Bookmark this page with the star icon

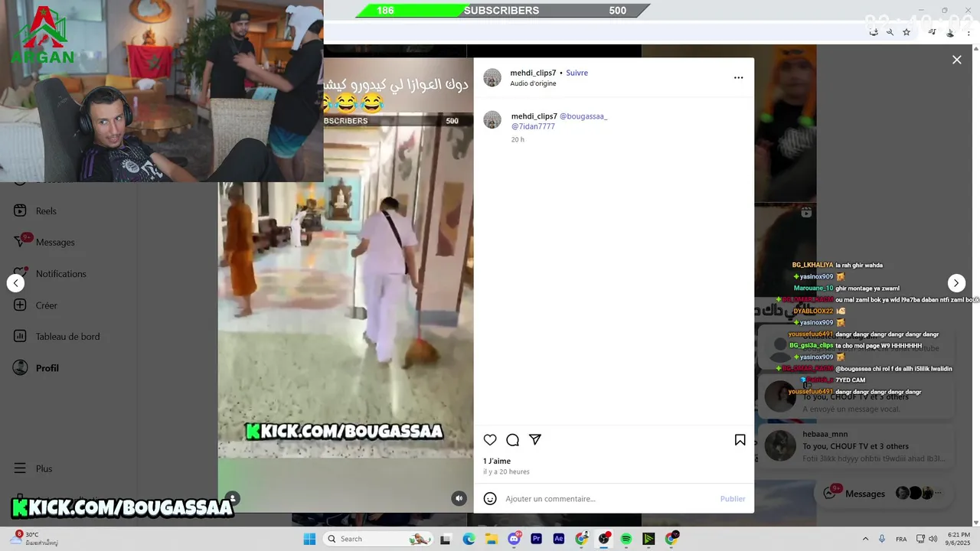[x=906, y=32]
